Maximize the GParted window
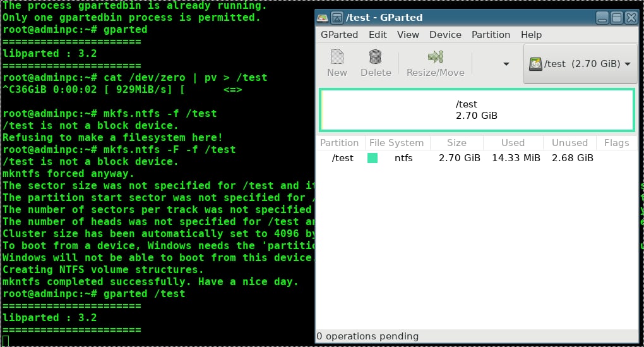The image size is (644, 347). (616, 18)
